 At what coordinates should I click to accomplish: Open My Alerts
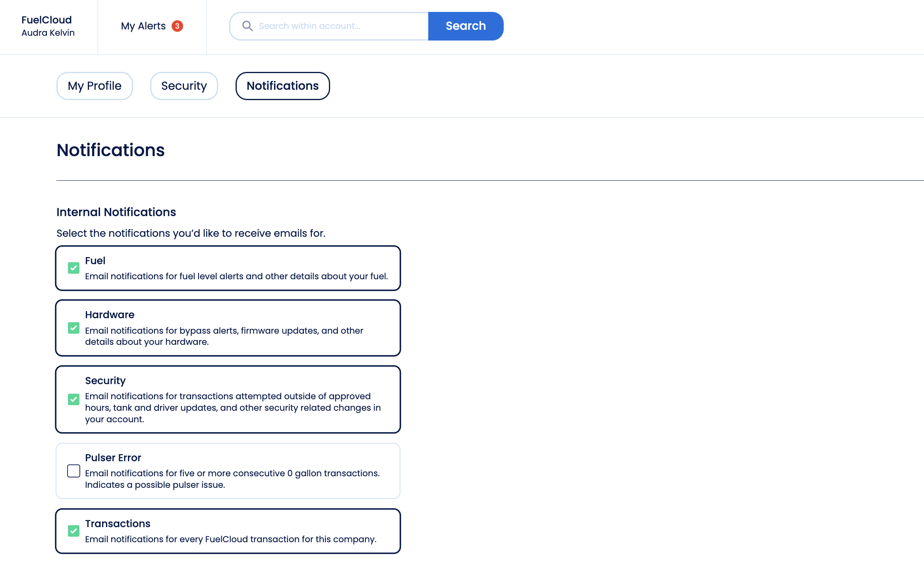pos(143,26)
